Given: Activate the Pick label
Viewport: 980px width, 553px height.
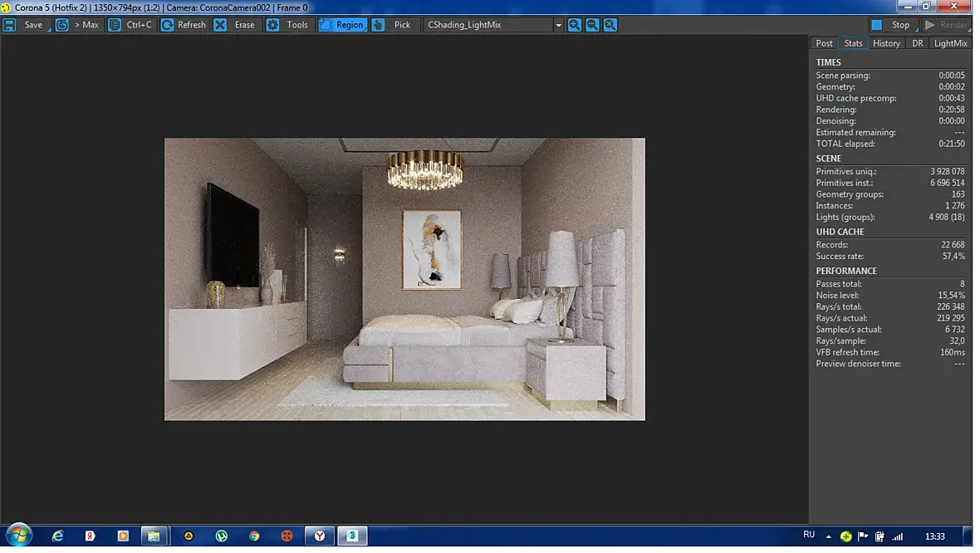Looking at the screenshot, I should click(403, 25).
